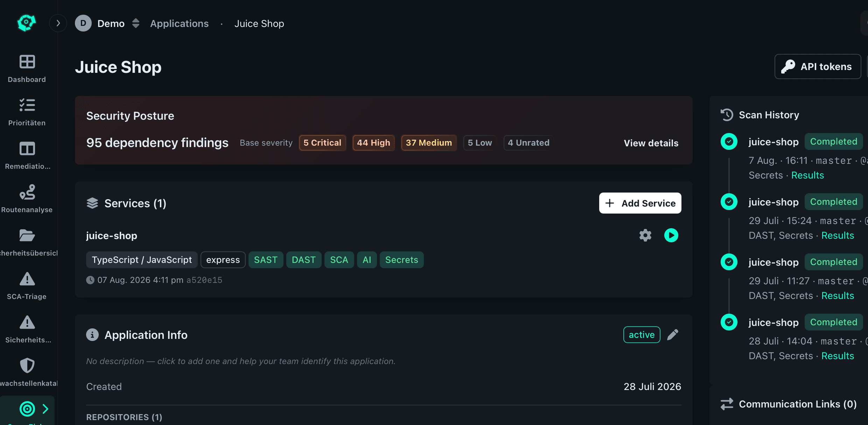Open juice-shop service settings gear
The width and height of the screenshot is (868, 425).
[645, 235]
